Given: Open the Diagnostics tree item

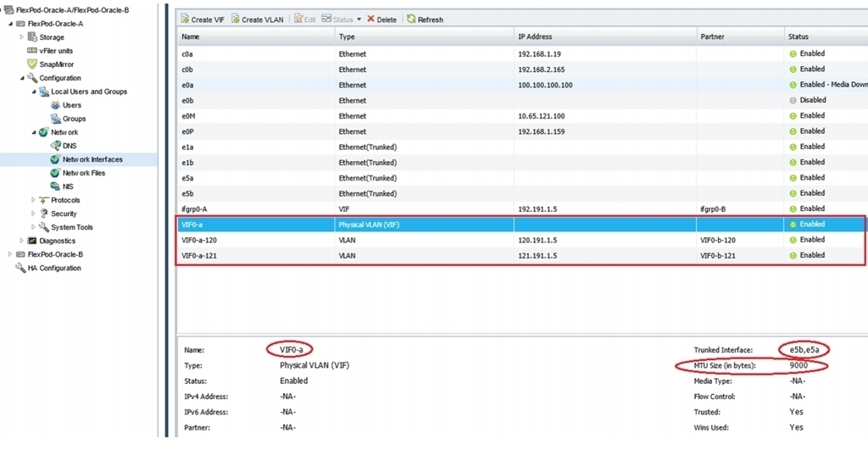Looking at the screenshot, I should (57, 241).
